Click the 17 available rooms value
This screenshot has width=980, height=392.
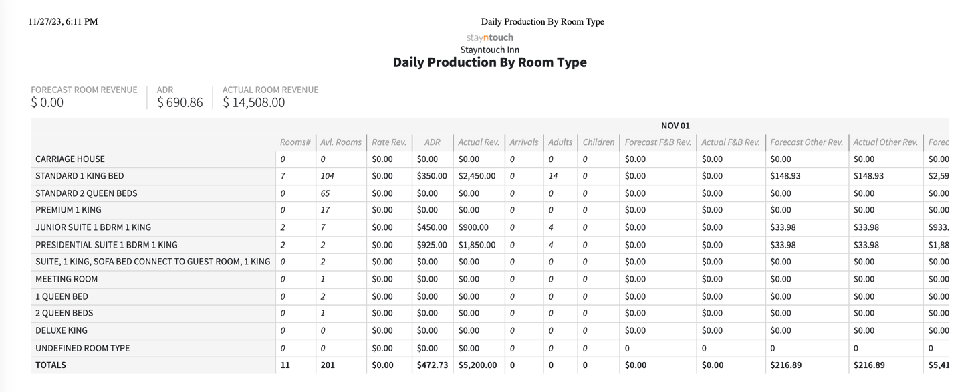325,210
